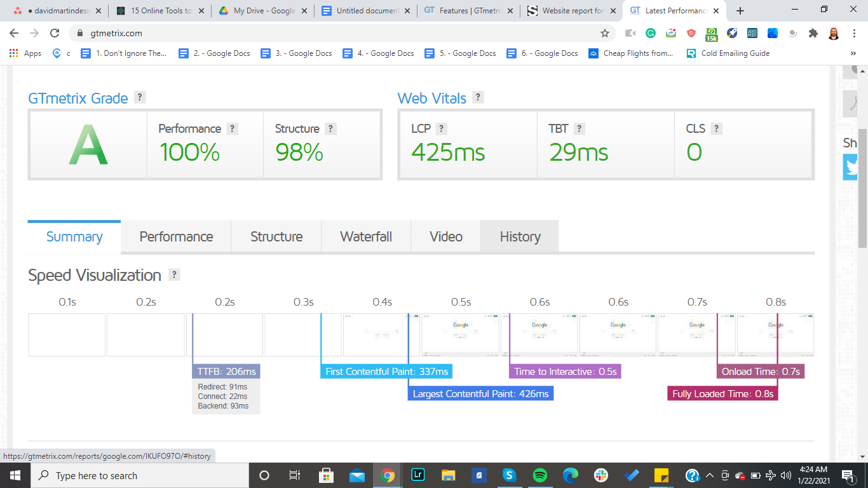Open the green 15k extension icon
868x488 pixels.
(712, 33)
